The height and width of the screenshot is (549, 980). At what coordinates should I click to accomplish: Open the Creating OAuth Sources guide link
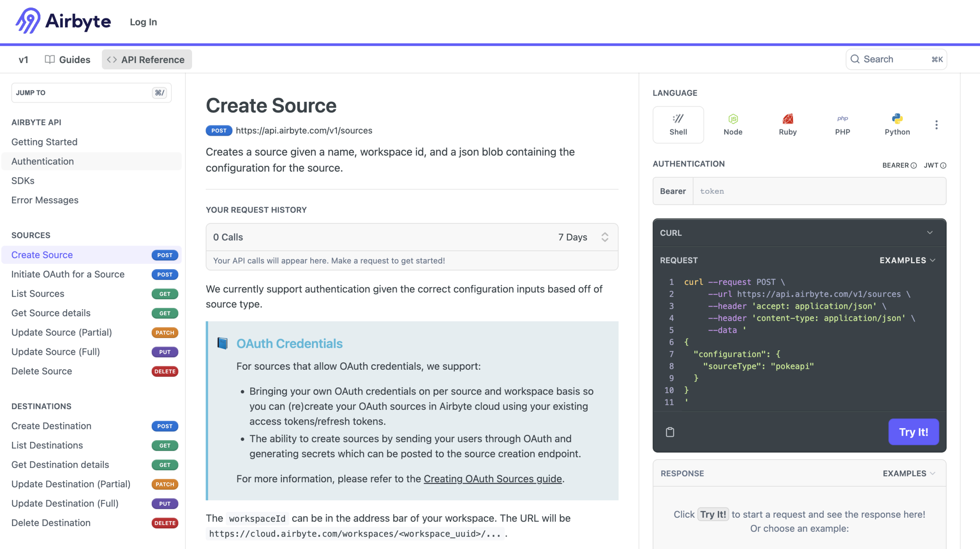(x=492, y=479)
